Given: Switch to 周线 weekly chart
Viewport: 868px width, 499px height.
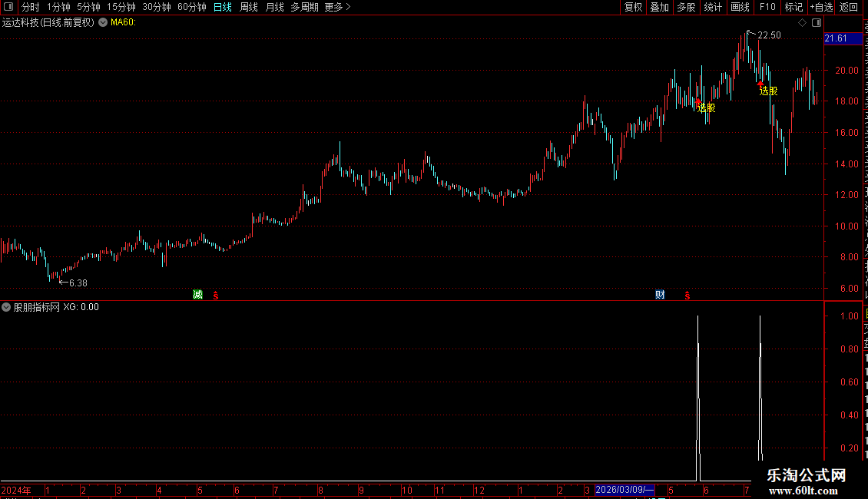Looking at the screenshot, I should pyautogui.click(x=249, y=7).
